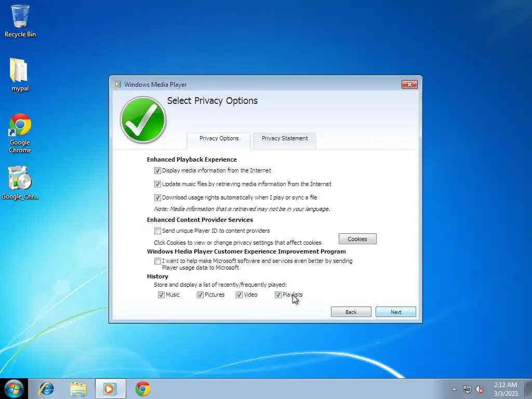Image resolution: width=532 pixels, height=399 pixels.
Task: Toggle the Music history checkbox
Action: [161, 295]
